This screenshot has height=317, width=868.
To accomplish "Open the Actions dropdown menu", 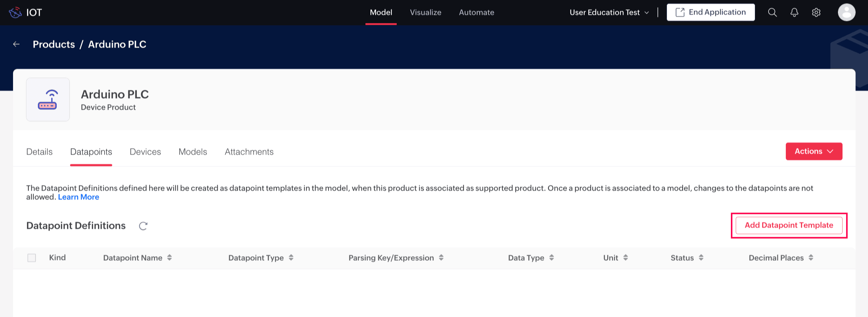I will click(x=814, y=151).
